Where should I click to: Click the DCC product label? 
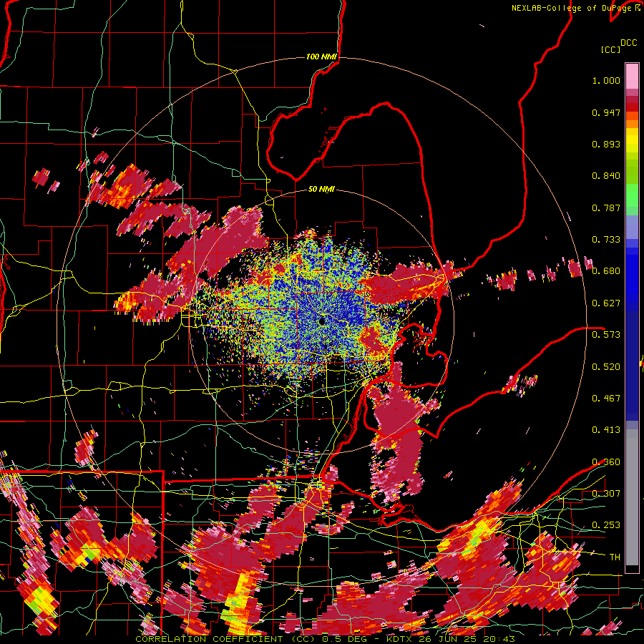tap(629, 43)
